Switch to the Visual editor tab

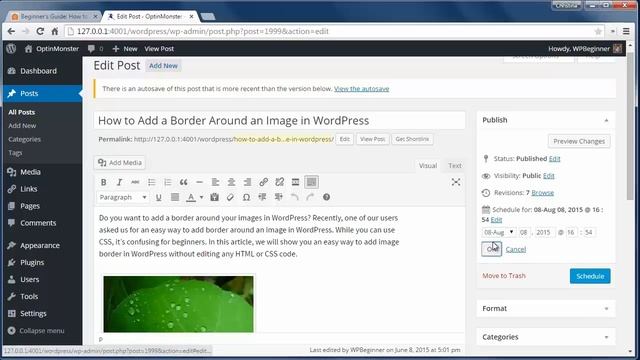pos(428,166)
